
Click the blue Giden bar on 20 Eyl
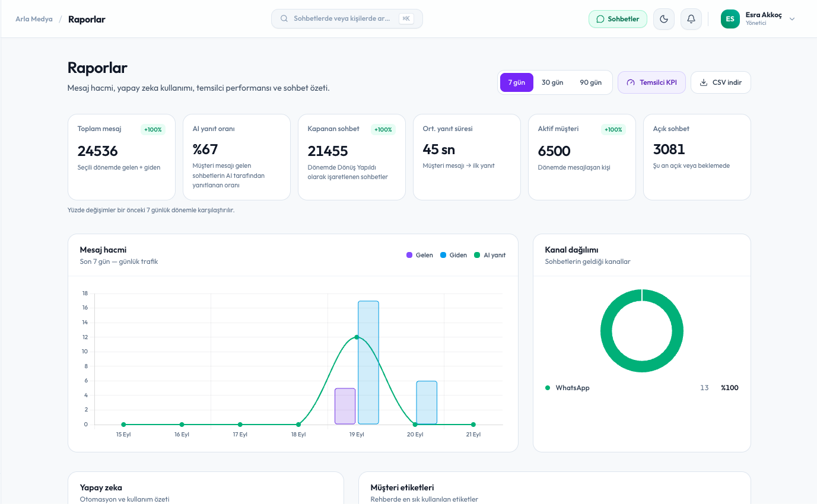click(x=427, y=403)
